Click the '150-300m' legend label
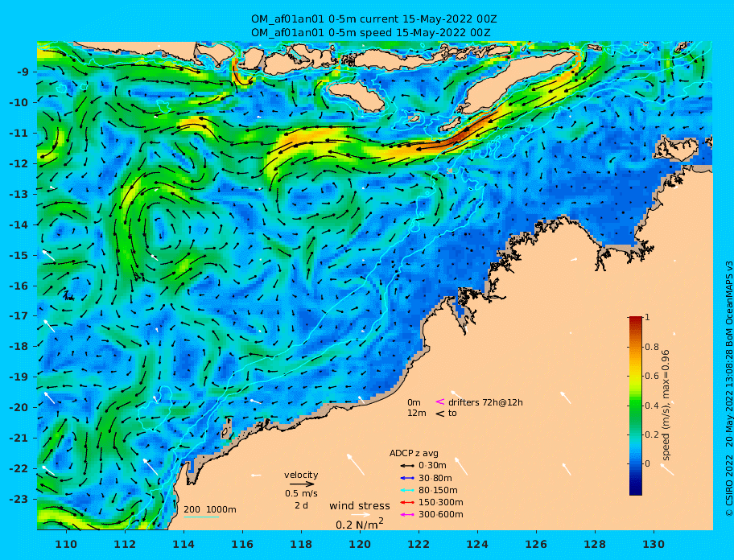 point(440,502)
